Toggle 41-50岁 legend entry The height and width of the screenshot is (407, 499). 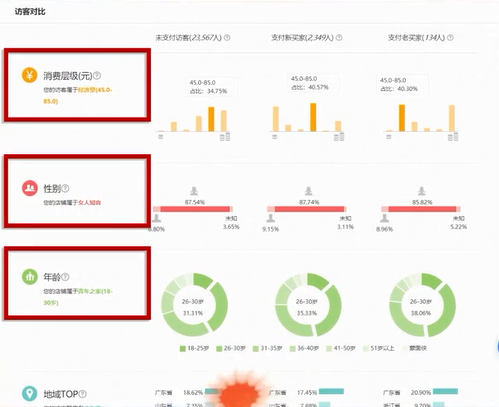(341, 348)
